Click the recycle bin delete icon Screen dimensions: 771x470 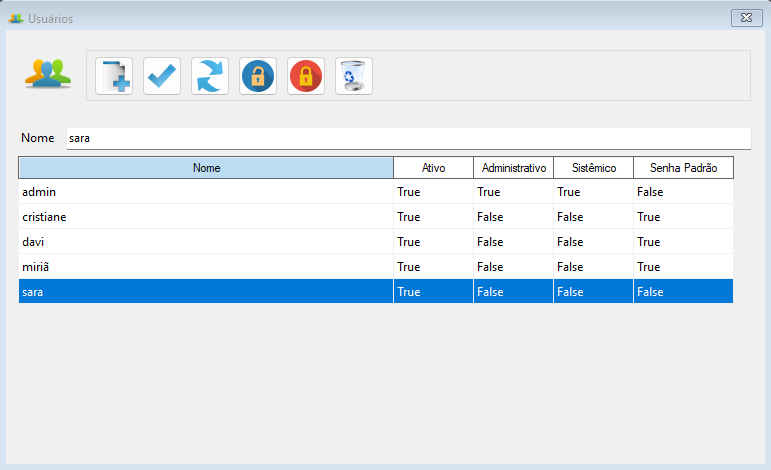coord(354,76)
